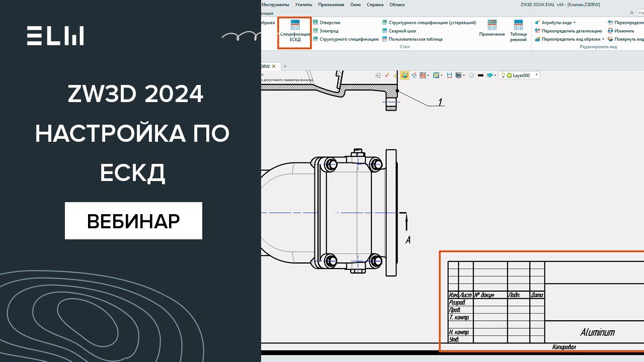Click the red grid icon in view toolbar
The width and height of the screenshot is (644, 362).
pyautogui.click(x=423, y=75)
